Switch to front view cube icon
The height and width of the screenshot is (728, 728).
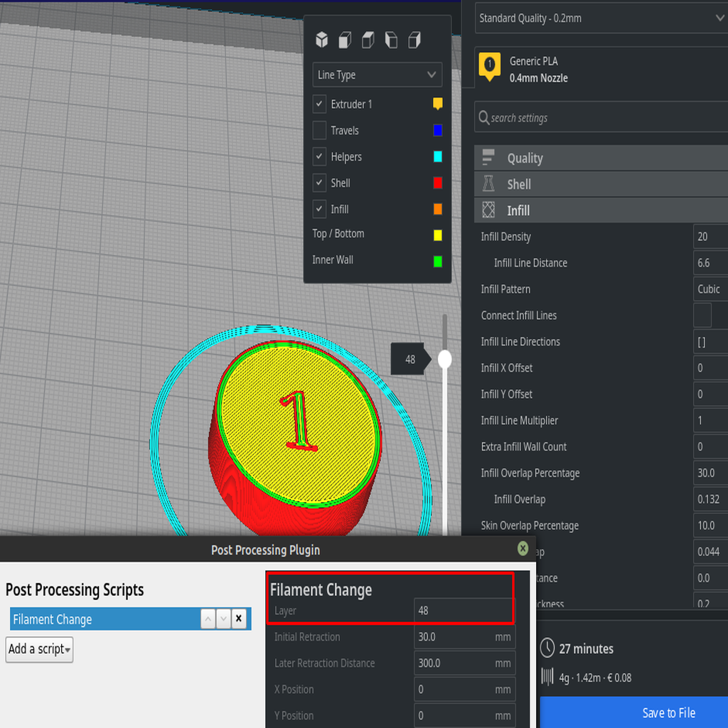pos(345,40)
